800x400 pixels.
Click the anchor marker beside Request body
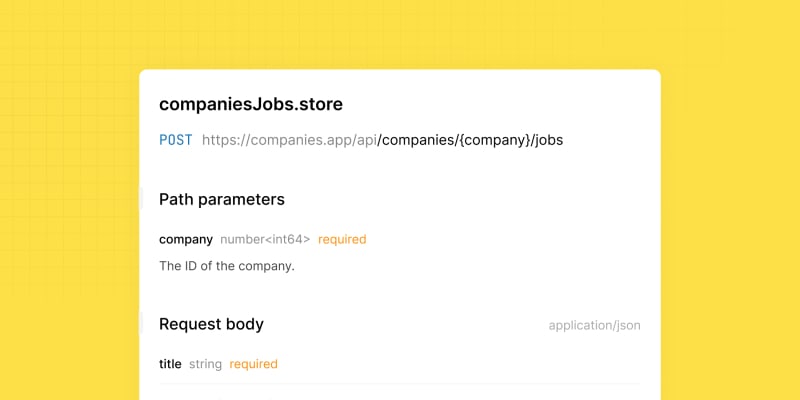[142, 324]
